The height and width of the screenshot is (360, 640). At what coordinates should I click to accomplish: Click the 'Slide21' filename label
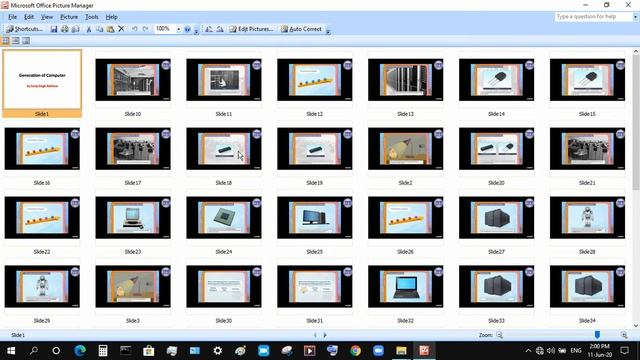point(587,183)
